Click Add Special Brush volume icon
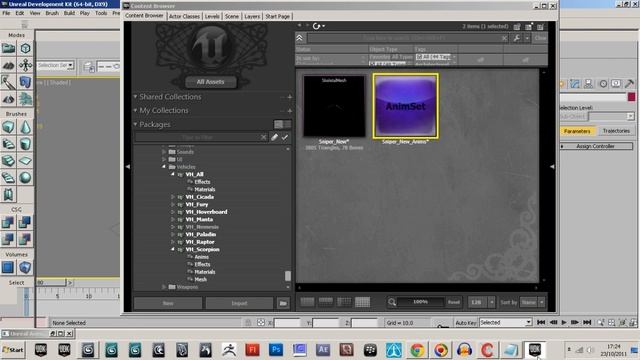 pos(8,268)
